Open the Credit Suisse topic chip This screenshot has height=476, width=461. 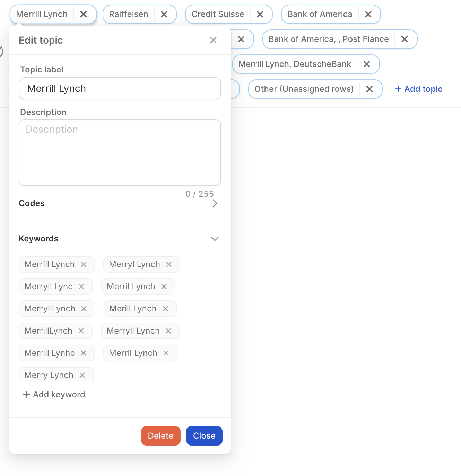coord(218,14)
